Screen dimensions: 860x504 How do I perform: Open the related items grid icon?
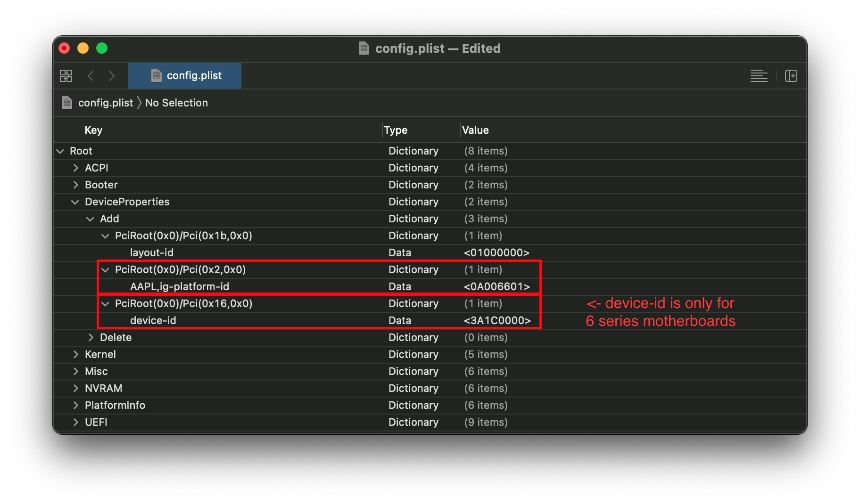(x=66, y=76)
